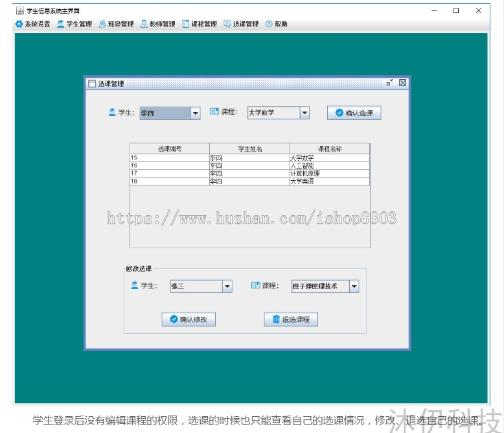Expand the 原子弹原理技术 course dropdown arrow
Viewport: 504px width, 433px height.
(354, 287)
